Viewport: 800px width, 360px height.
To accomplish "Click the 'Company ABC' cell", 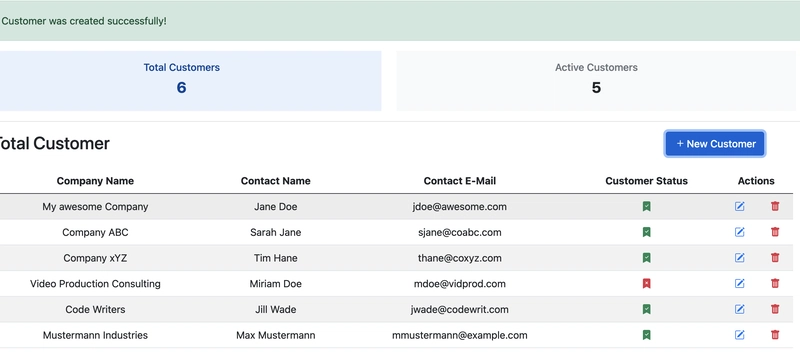I will point(95,232).
